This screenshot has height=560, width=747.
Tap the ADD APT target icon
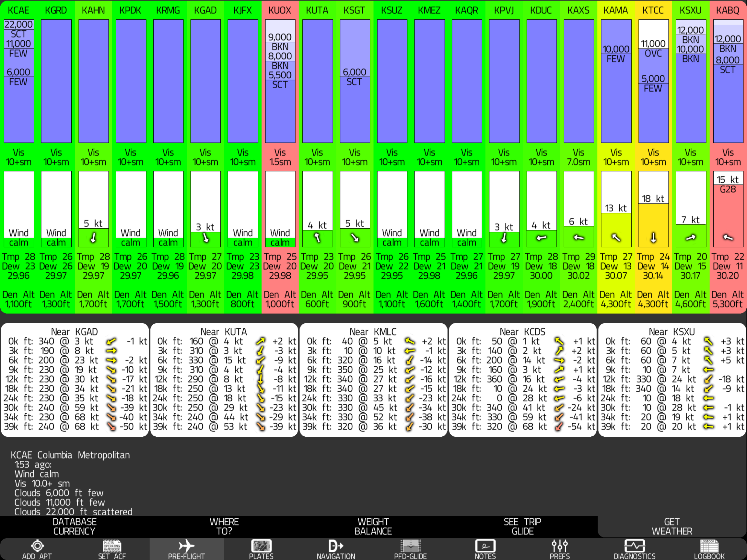coord(37,546)
